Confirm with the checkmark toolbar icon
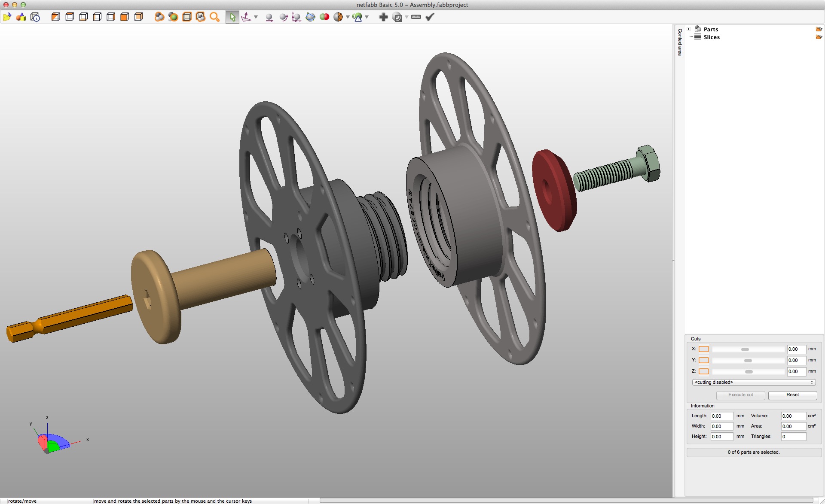 pos(429,17)
